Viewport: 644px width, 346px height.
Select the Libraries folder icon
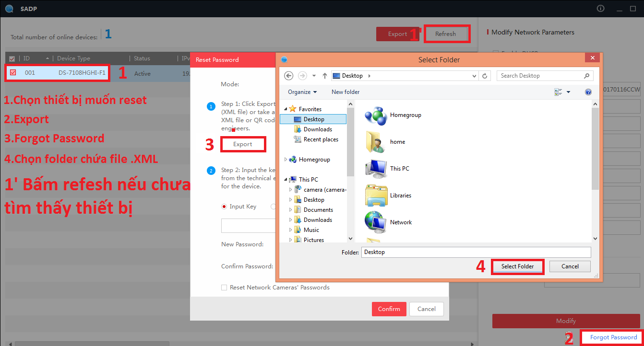click(376, 195)
